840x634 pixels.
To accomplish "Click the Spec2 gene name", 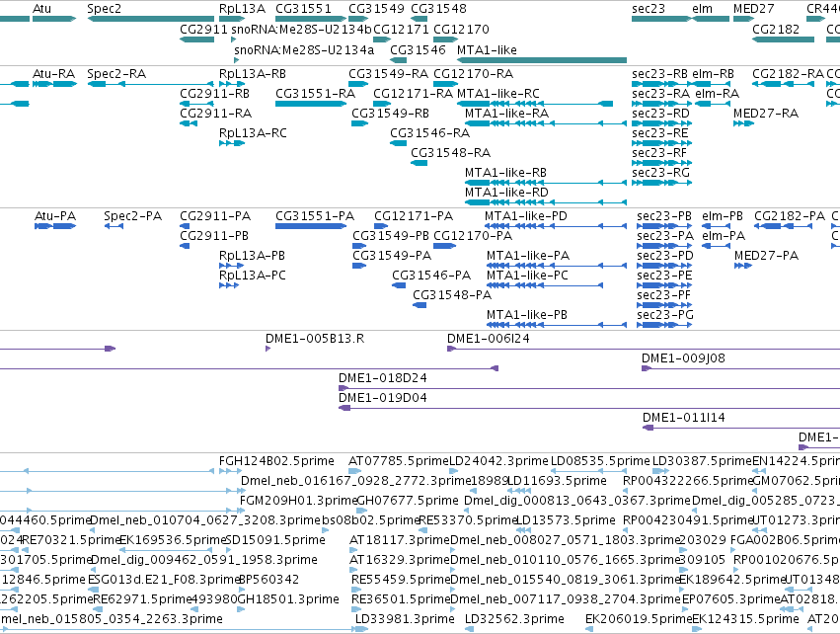I will click(x=104, y=9).
